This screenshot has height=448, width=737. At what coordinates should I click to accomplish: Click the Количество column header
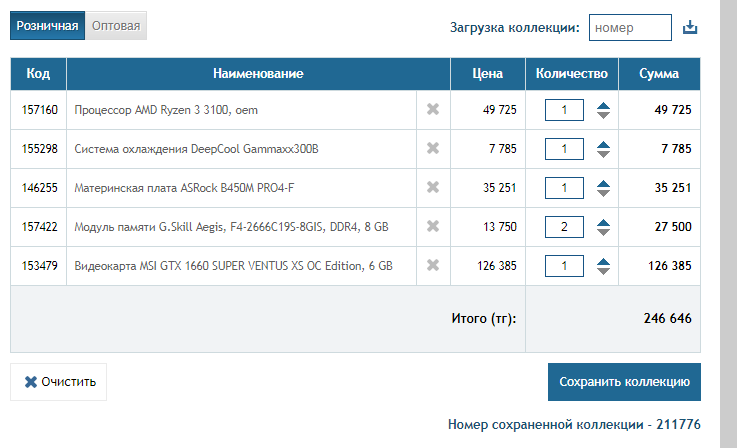point(572,74)
